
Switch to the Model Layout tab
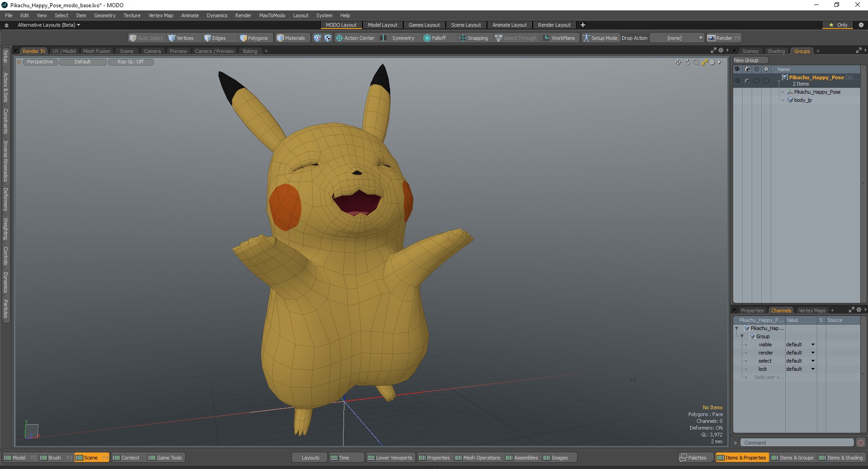point(382,25)
